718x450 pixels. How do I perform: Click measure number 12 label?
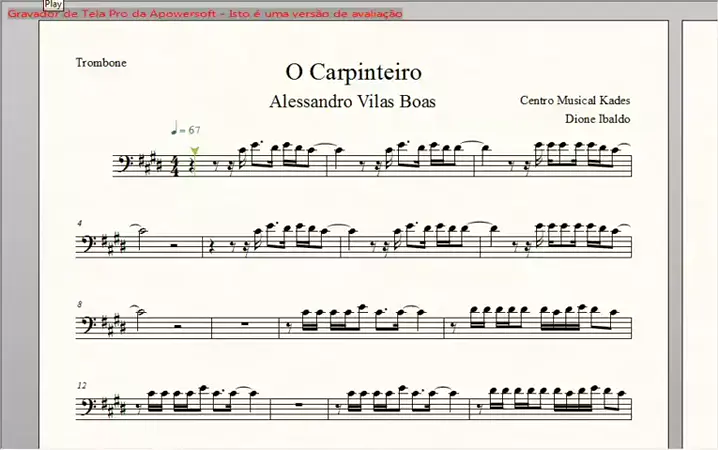(x=80, y=384)
